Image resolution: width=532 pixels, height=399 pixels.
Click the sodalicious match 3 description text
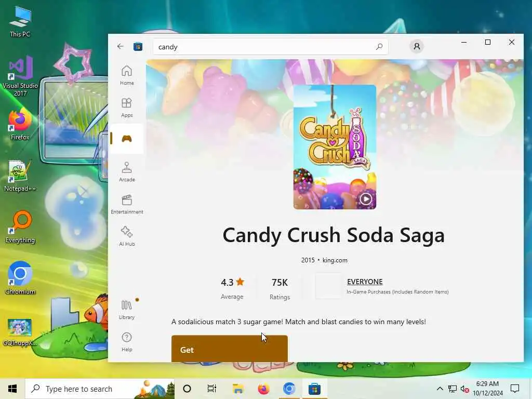point(299,322)
